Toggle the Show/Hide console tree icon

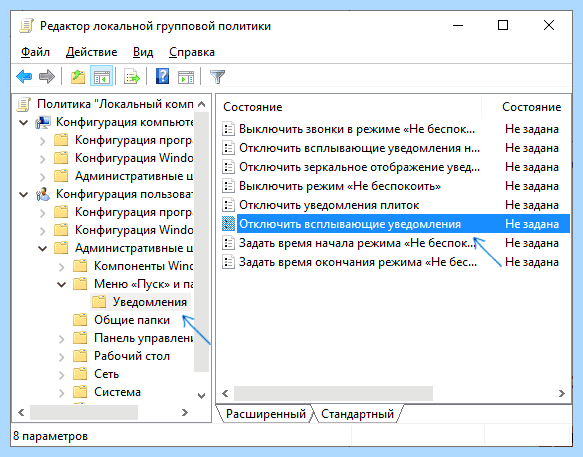pyautogui.click(x=102, y=77)
